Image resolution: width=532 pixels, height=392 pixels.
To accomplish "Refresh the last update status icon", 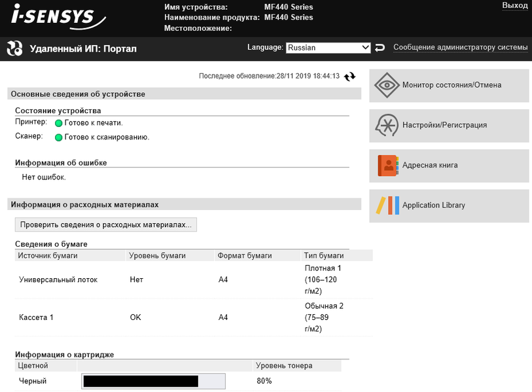I will point(350,77).
